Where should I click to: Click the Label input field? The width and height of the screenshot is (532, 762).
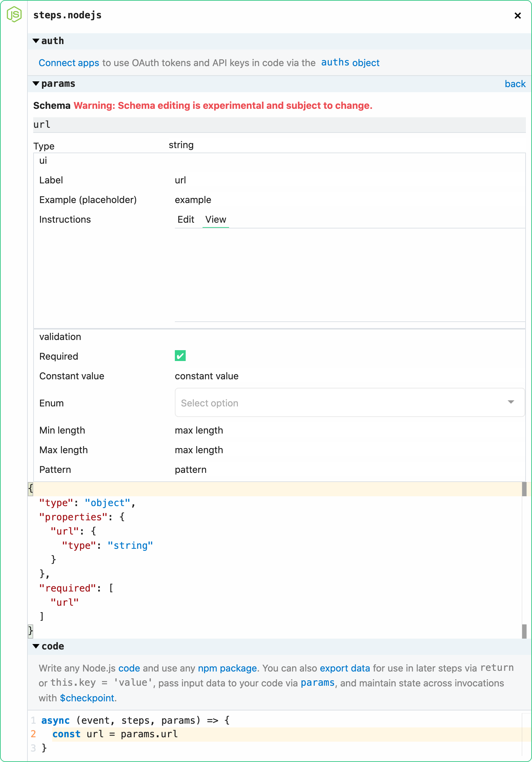click(x=349, y=180)
